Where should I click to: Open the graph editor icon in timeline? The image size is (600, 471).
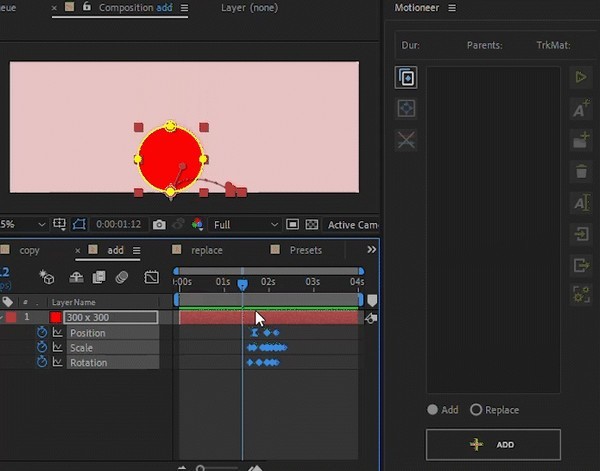[152, 277]
